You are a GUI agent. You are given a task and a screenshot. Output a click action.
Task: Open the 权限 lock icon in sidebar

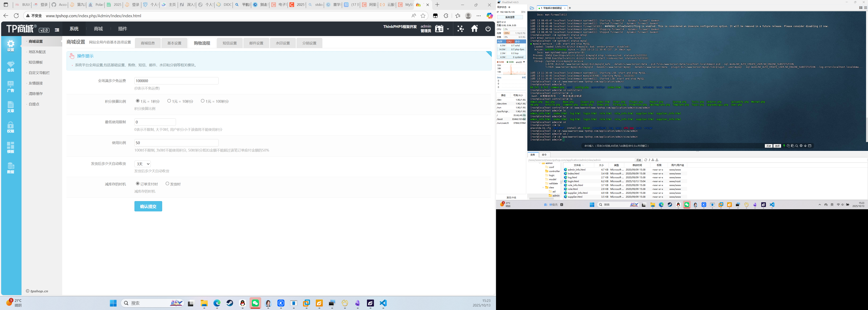[x=11, y=127]
